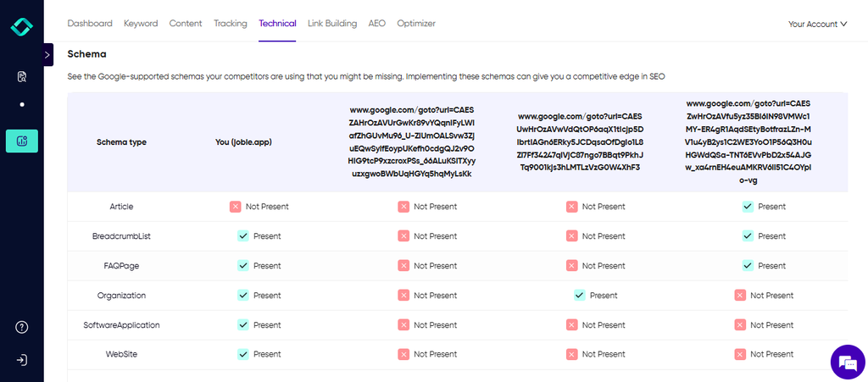Click SoftwareApplication check mark under joble.app
868x382 pixels.
(243, 325)
